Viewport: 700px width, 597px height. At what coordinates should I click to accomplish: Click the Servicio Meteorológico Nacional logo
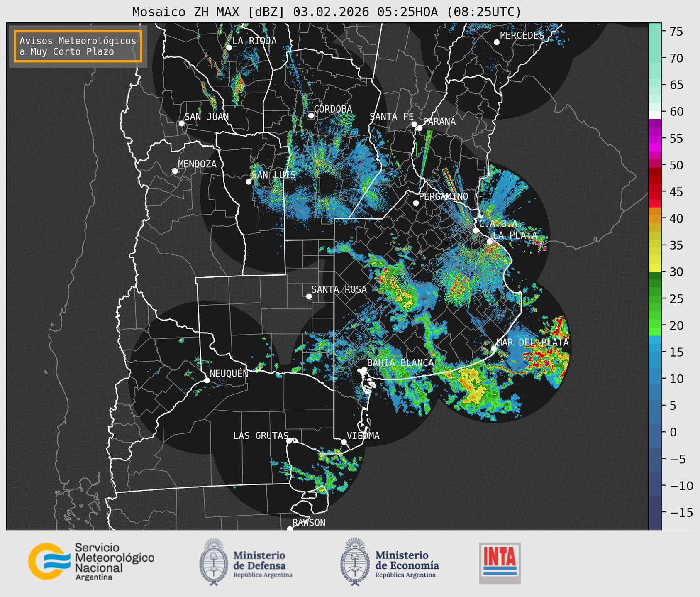(91, 562)
